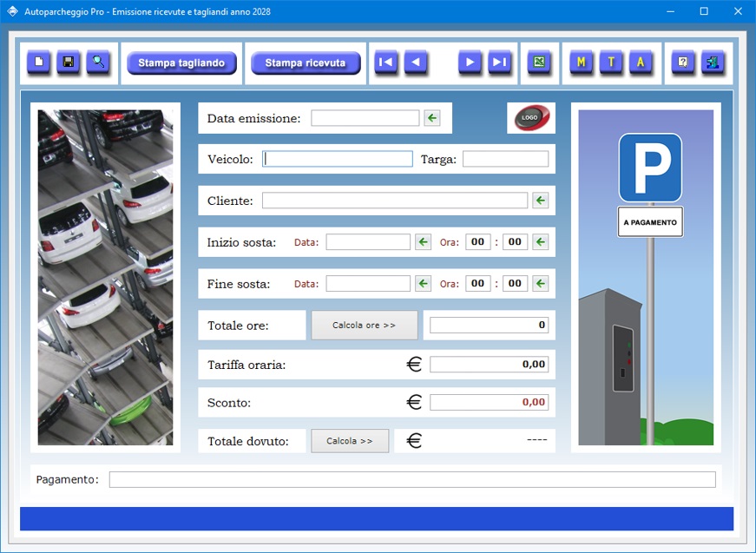This screenshot has height=553, width=756.
Task: Click green arrow for Inizio sosta date
Action: (423, 241)
